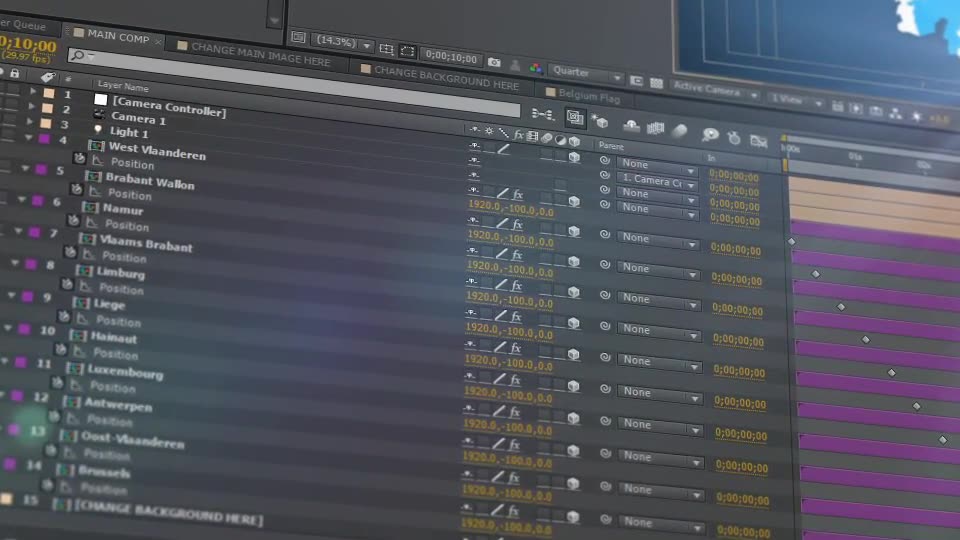The height and width of the screenshot is (540, 960).
Task: Toggle fx switch on West Vlaanderen row
Action: (x=518, y=195)
